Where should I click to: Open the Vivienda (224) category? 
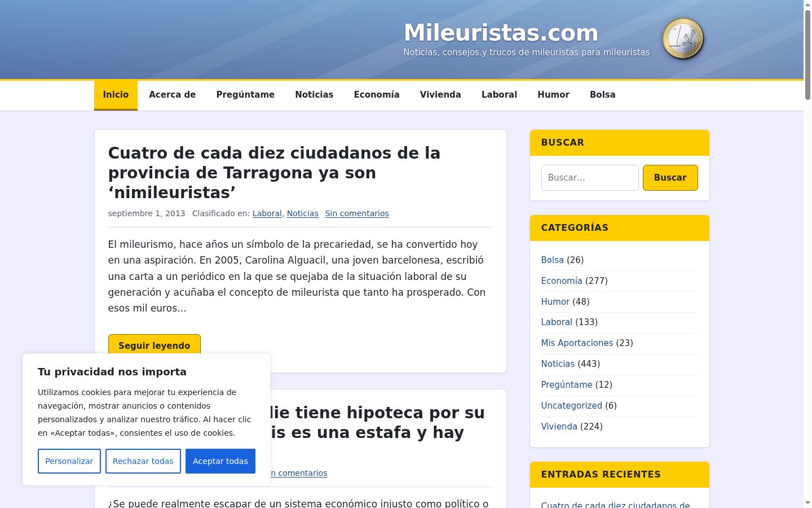(x=559, y=427)
